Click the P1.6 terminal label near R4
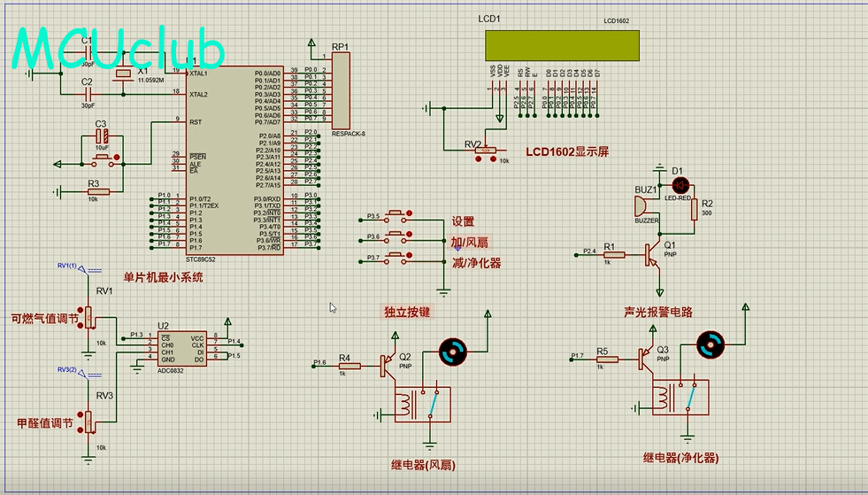868x495 pixels. pos(319,362)
